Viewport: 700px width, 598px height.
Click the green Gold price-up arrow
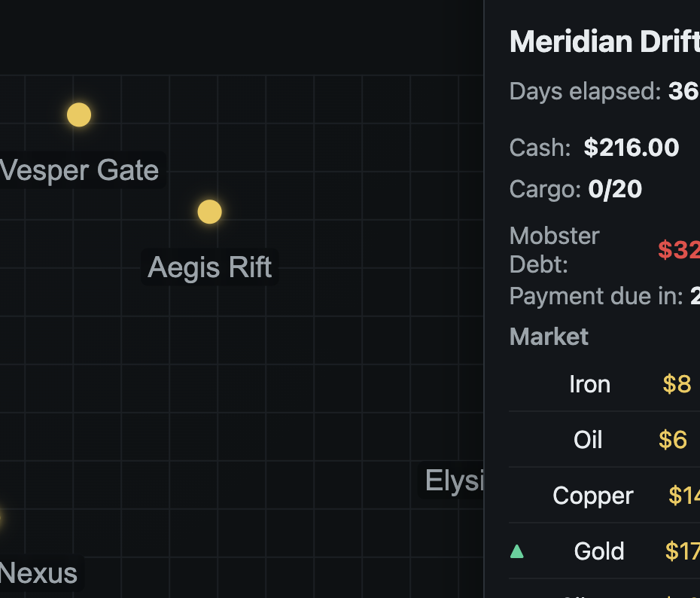[517, 551]
